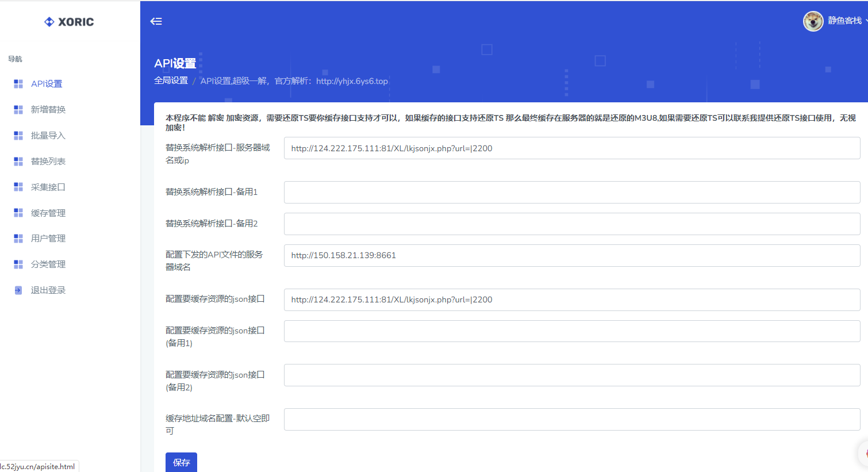Click the 新增替换 grid icon
The height and width of the screenshot is (472, 868).
[x=18, y=109]
